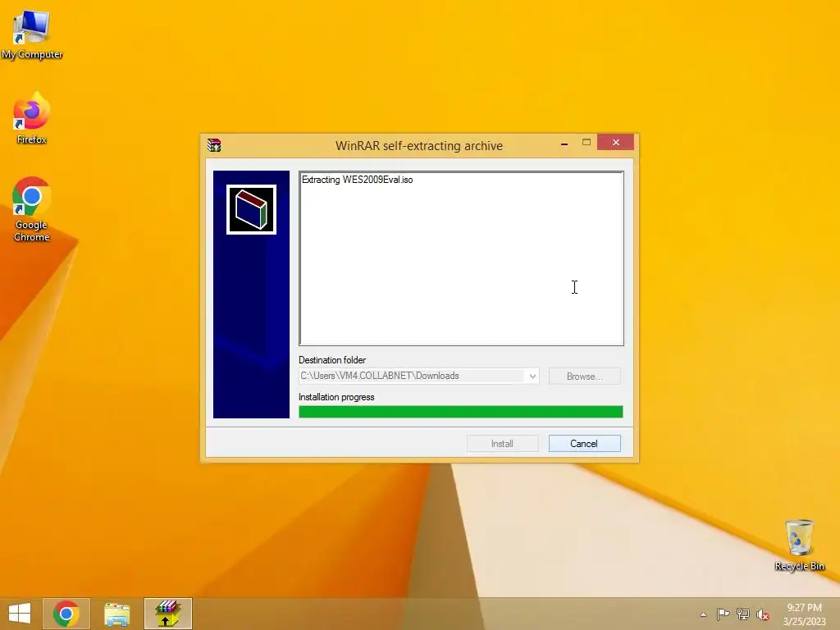Click the Installation progress bar

pos(461,412)
